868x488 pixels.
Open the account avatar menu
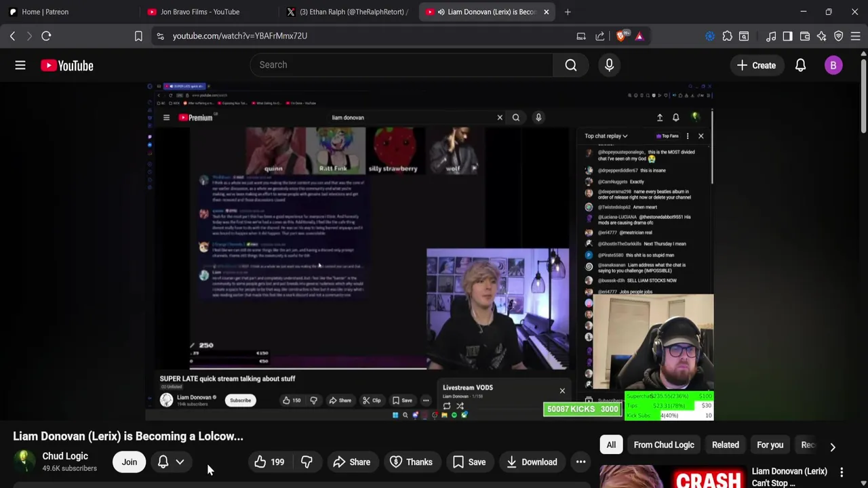(x=833, y=65)
